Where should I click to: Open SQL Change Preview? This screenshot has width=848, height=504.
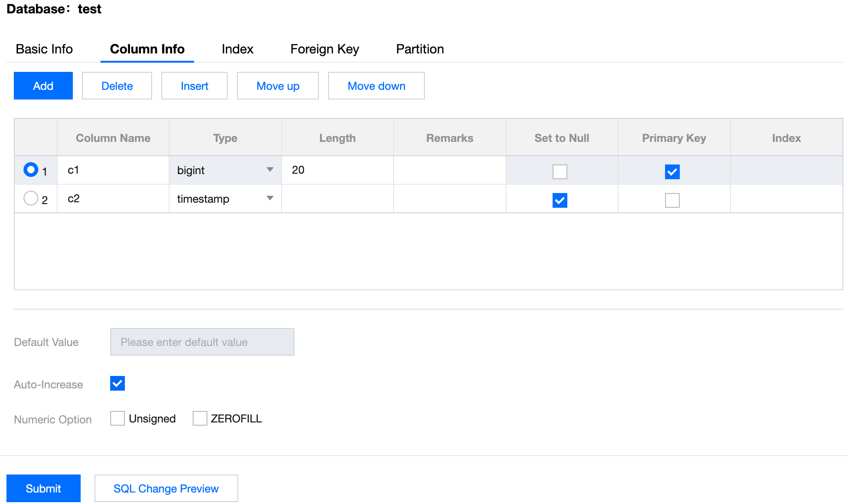pos(166,488)
